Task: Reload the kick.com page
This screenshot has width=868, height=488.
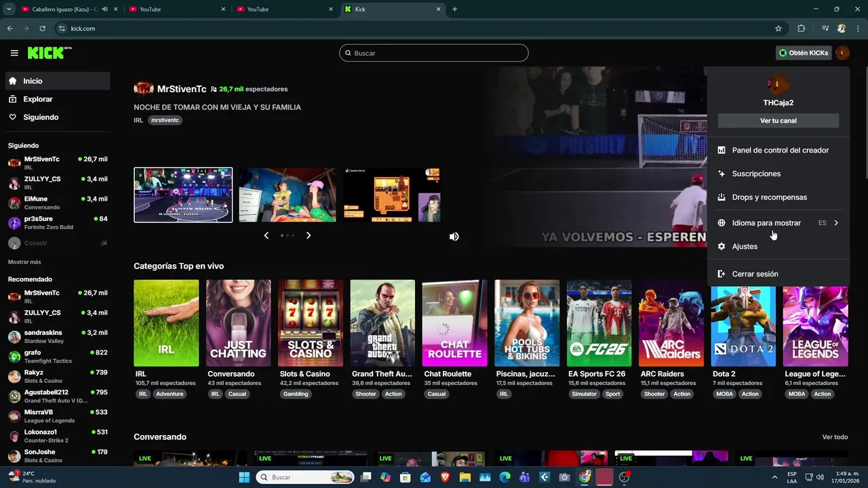Action: 42,28
